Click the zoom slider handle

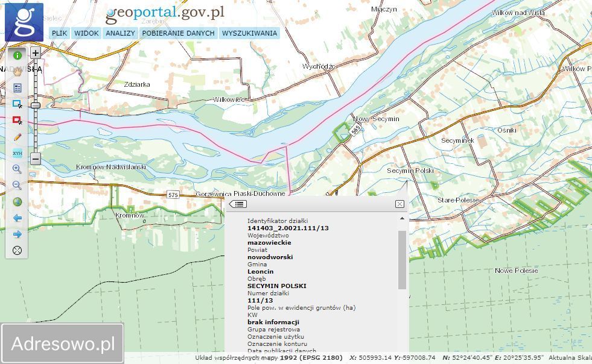tap(36, 105)
